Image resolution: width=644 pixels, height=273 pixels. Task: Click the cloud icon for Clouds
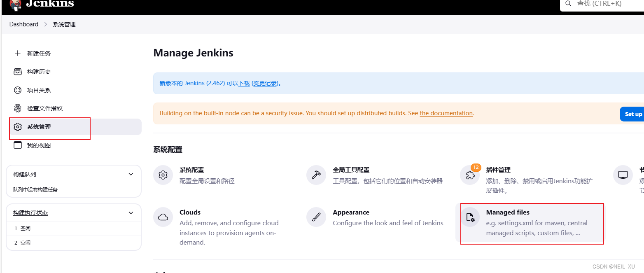point(163,217)
